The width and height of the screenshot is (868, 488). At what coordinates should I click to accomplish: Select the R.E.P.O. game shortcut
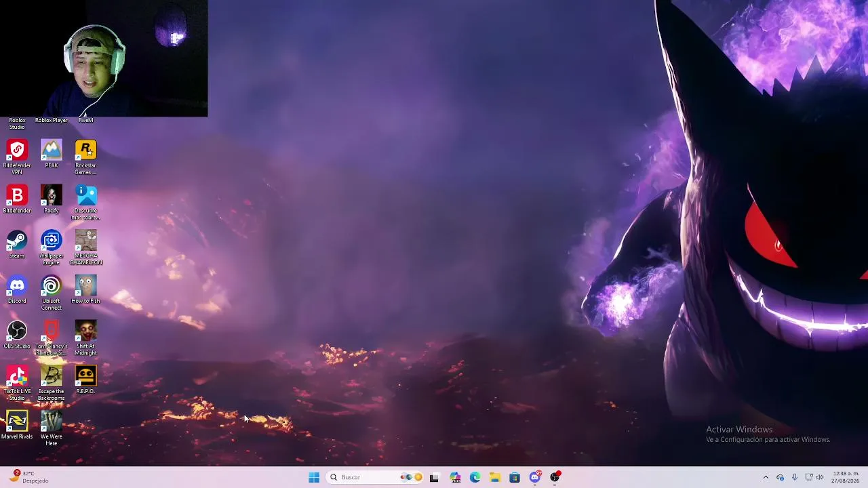(x=85, y=380)
